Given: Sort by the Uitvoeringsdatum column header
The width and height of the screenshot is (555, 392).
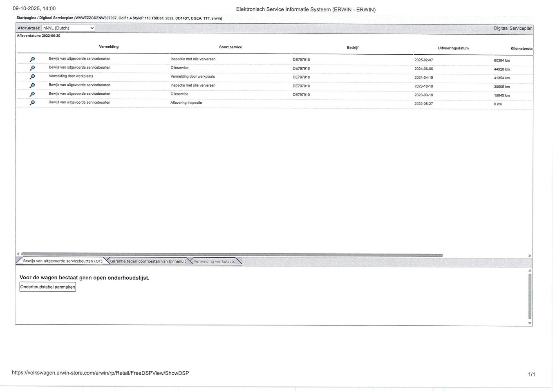Looking at the screenshot, I should (453, 48).
